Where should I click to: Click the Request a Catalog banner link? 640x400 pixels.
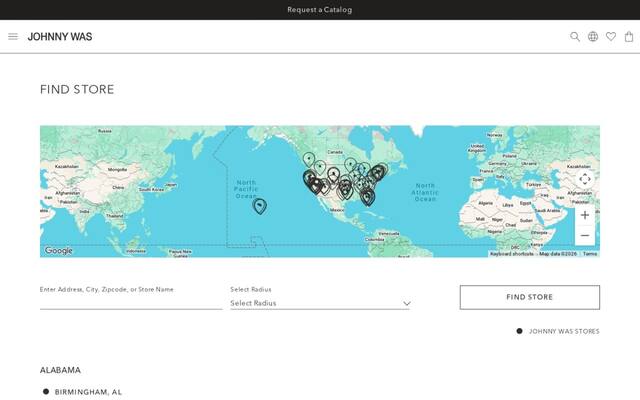[x=320, y=10]
